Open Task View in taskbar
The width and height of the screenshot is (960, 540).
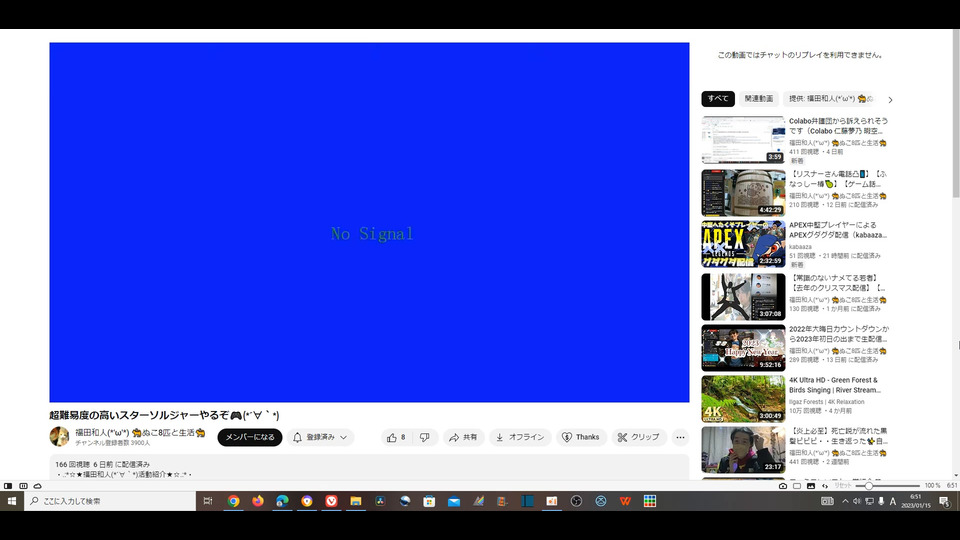[208, 501]
